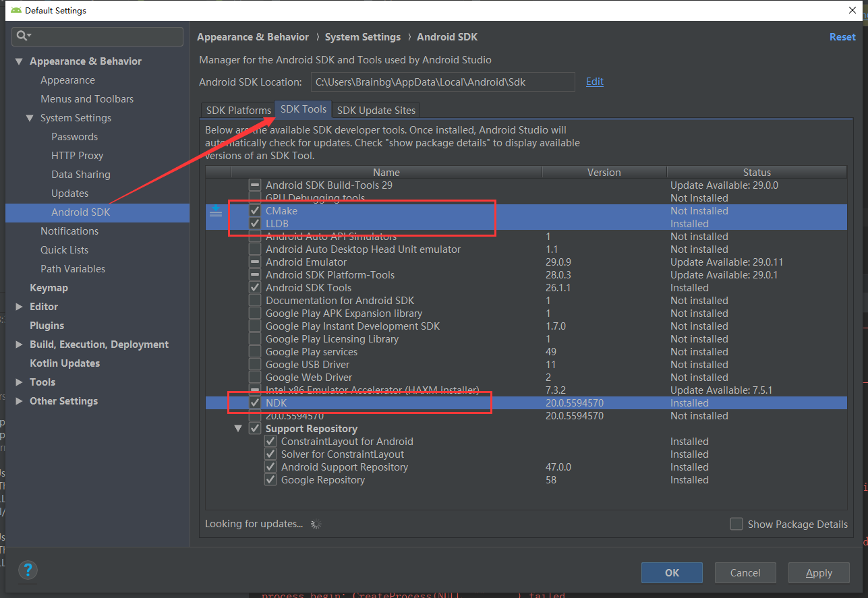Screen dimensions: 868x598
Task: Click the blue help question mark icon
Action: point(28,569)
